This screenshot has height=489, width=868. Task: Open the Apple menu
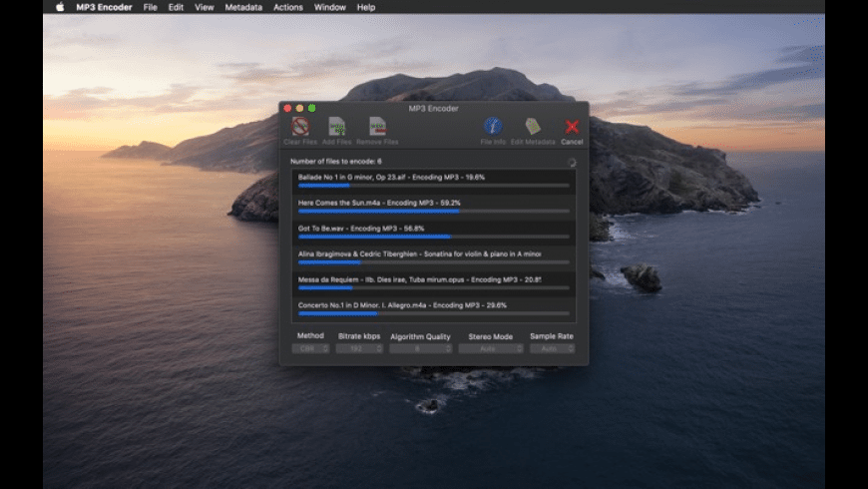pos(60,7)
